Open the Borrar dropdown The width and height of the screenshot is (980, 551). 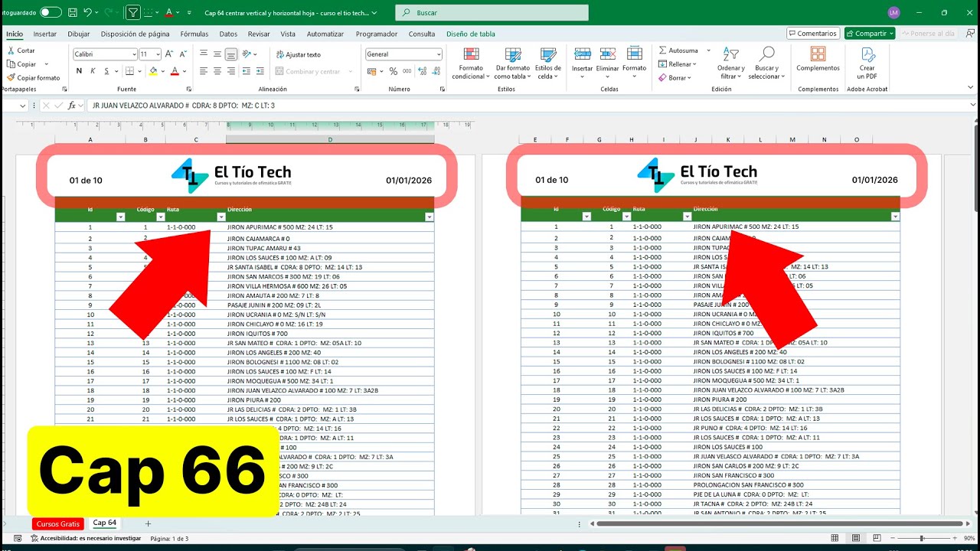(676, 78)
